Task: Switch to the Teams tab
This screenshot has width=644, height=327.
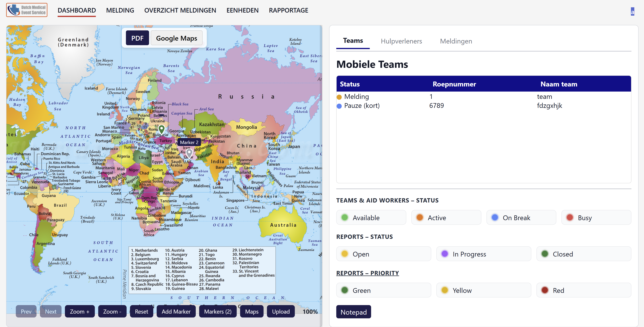Action: (353, 41)
